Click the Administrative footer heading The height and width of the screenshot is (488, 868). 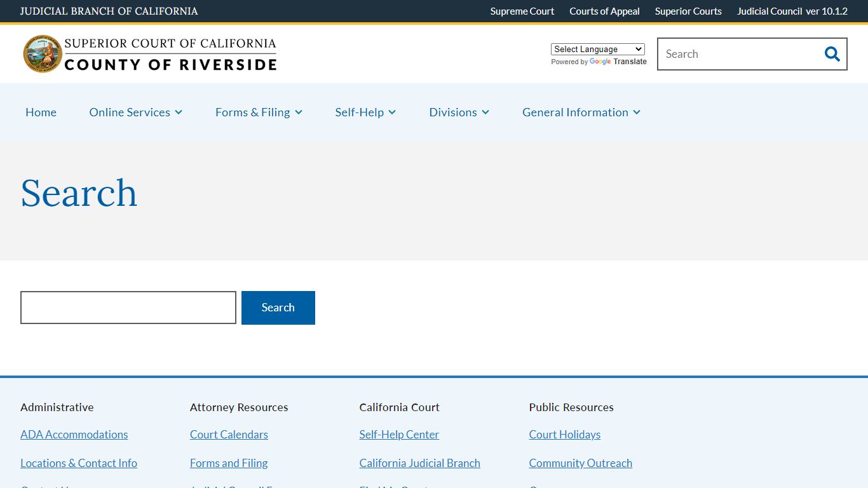(x=57, y=407)
